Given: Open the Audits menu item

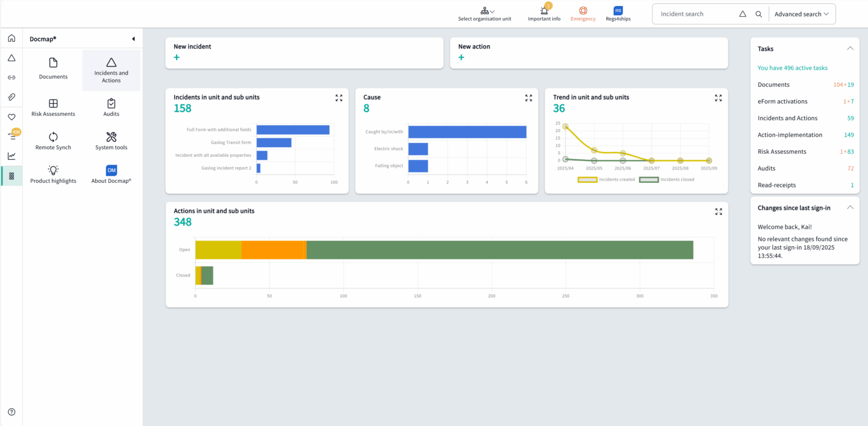Looking at the screenshot, I should click(x=111, y=108).
